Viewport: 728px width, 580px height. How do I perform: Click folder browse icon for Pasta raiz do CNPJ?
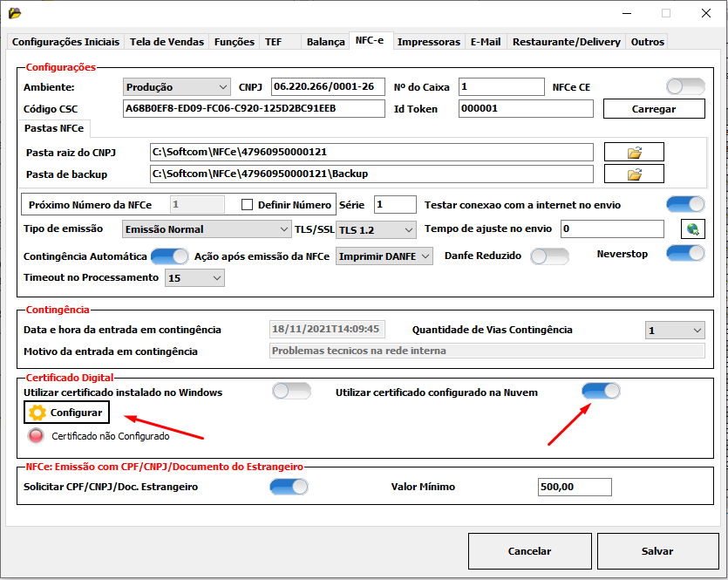[x=634, y=153]
